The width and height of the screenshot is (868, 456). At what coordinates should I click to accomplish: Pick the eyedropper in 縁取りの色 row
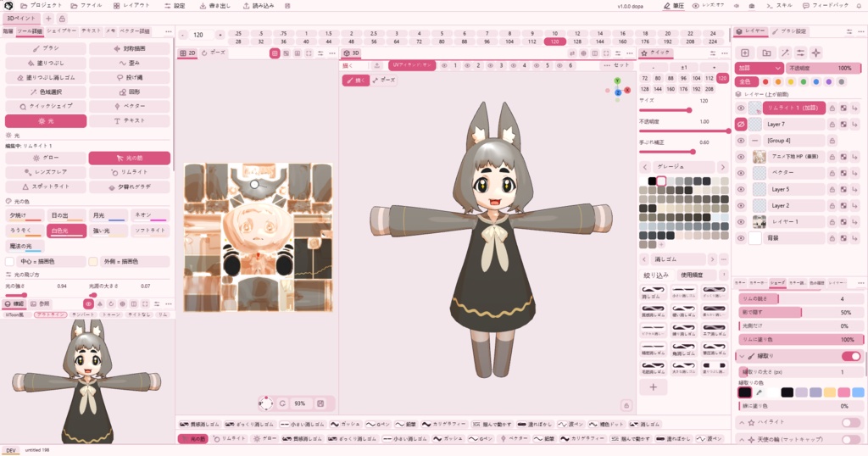click(759, 392)
